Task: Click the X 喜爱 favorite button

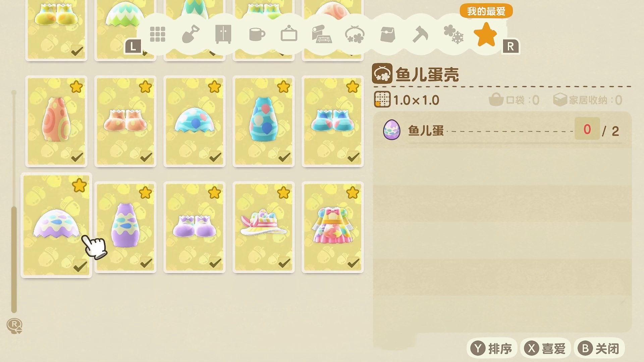Action: point(545,349)
